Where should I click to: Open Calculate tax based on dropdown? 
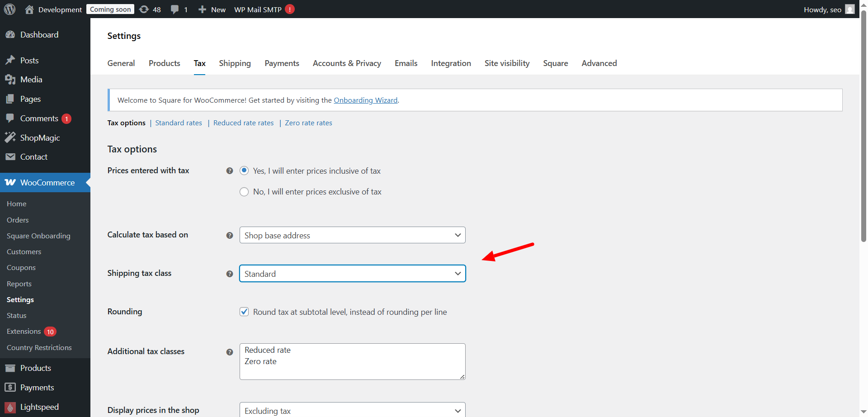[353, 235]
